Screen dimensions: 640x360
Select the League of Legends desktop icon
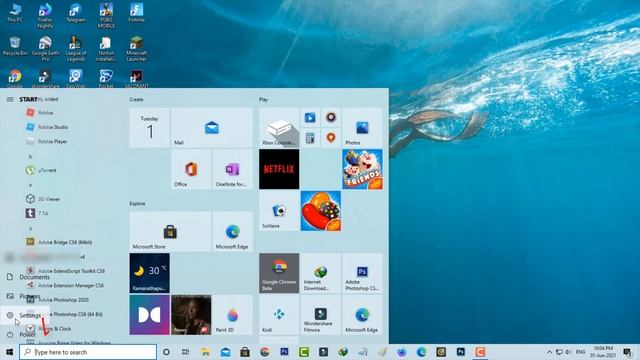point(76,49)
